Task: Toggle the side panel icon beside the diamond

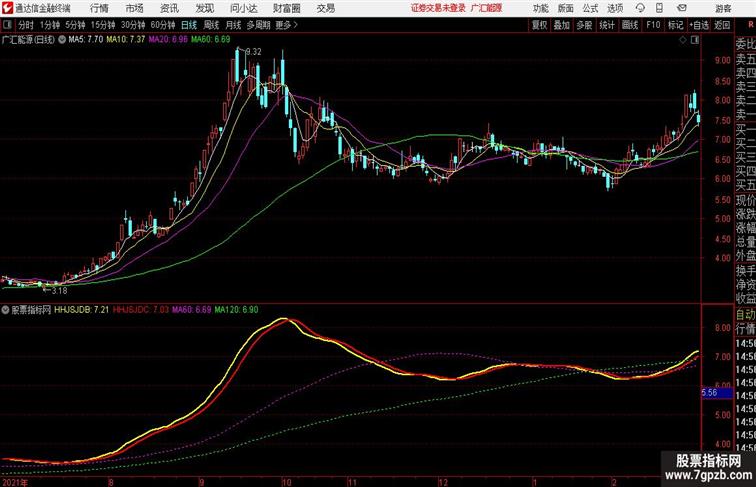Action: 695,40
